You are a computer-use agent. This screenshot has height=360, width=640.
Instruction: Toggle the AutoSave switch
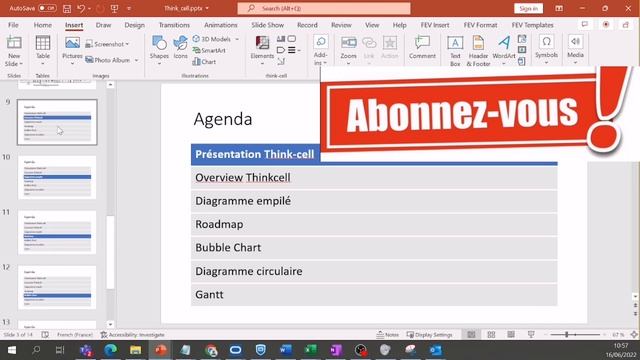[47, 8]
